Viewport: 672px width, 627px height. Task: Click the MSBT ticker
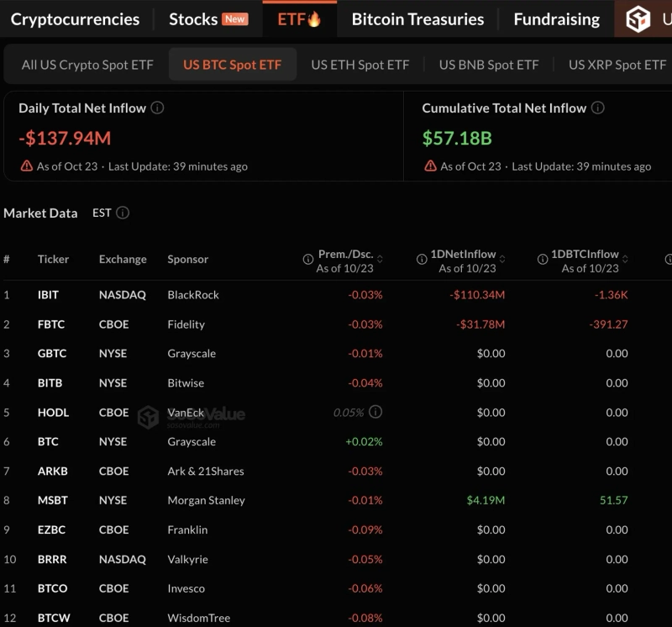(x=53, y=500)
